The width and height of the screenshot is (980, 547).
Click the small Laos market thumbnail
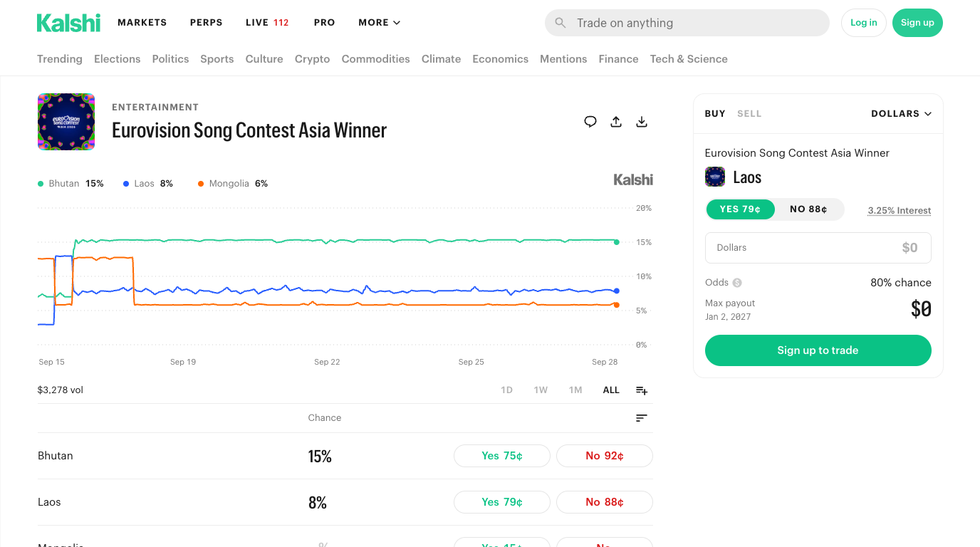[x=715, y=177]
